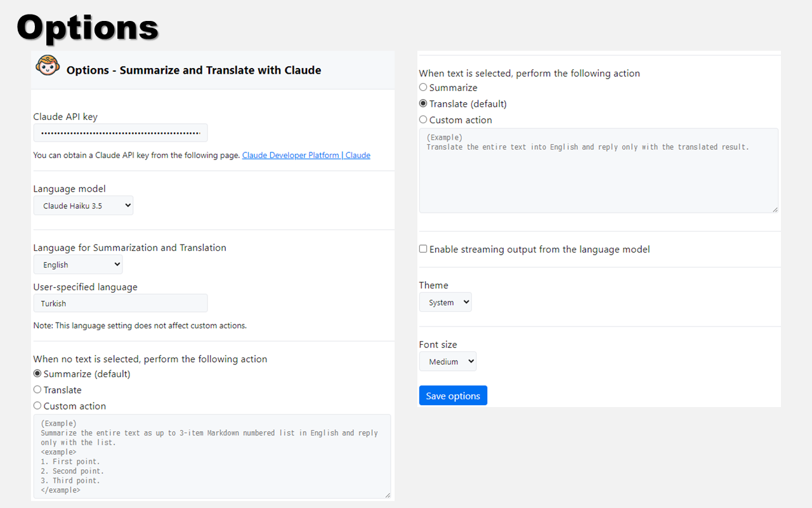Select Summarize (default) for no selected text
Viewport: 812px width, 508px height.
[x=37, y=374]
